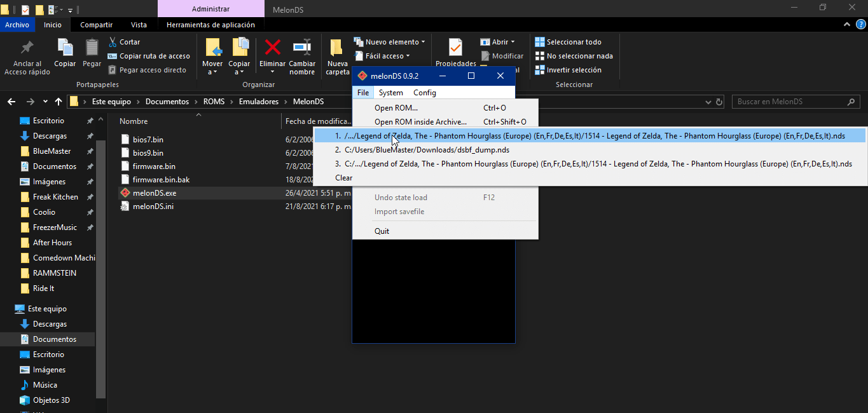Screen dimensions: 868x413
Task: Click the refresh icon beside address bar
Action: click(x=719, y=101)
